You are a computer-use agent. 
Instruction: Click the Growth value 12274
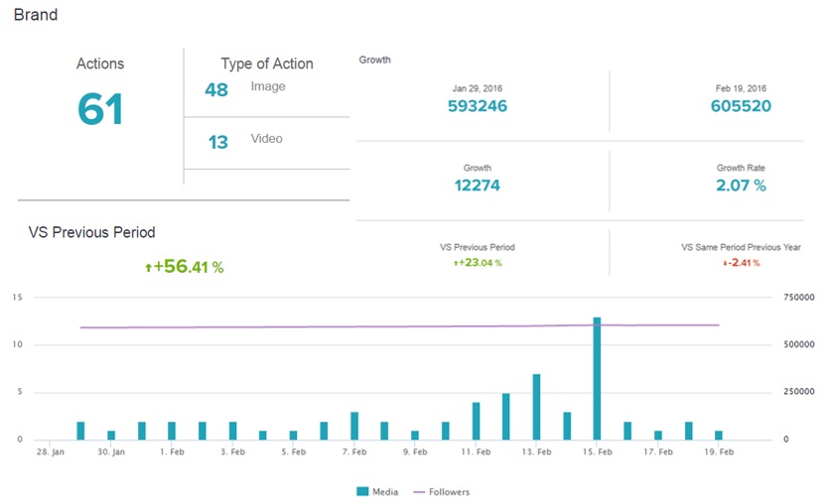coord(477,186)
